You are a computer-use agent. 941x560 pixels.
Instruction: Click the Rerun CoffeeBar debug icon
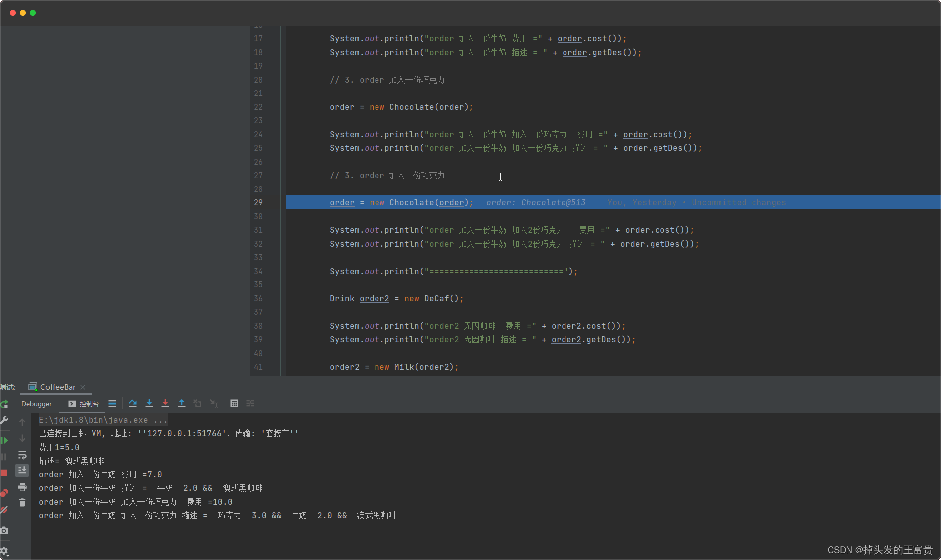pos(4,404)
